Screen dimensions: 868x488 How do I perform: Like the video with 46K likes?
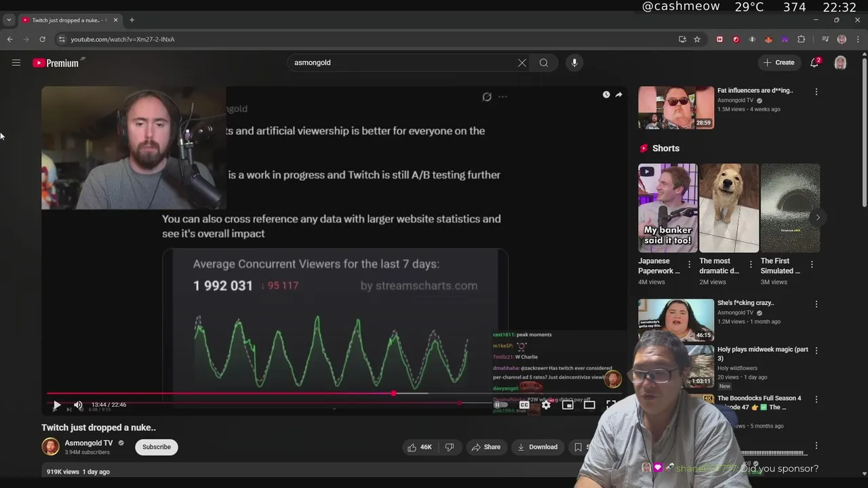coord(419,447)
